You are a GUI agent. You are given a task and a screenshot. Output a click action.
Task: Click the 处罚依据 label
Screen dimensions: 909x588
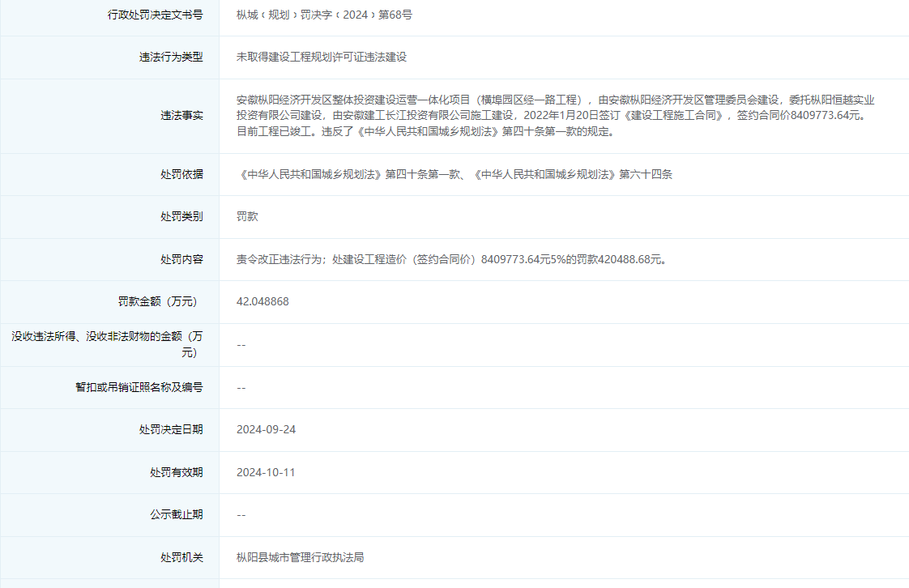(182, 174)
